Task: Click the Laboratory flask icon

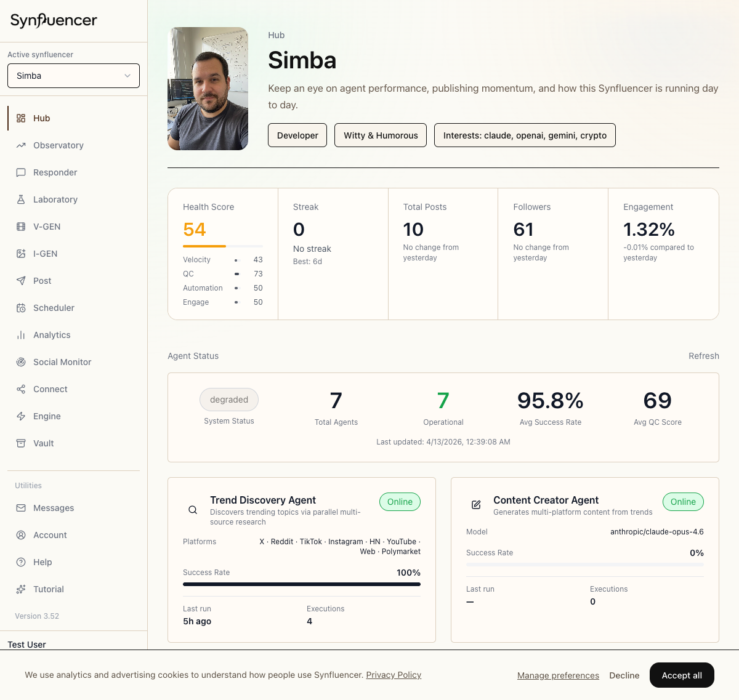Action: (21, 199)
